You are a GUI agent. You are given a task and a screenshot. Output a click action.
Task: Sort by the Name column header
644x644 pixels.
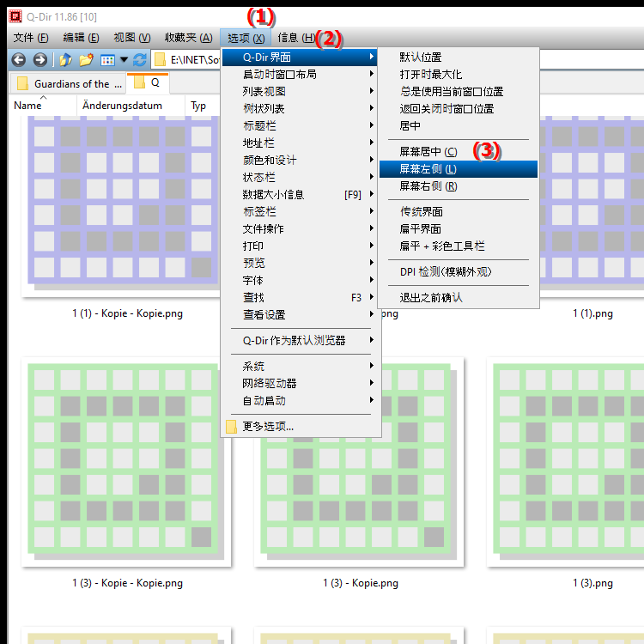click(43, 106)
